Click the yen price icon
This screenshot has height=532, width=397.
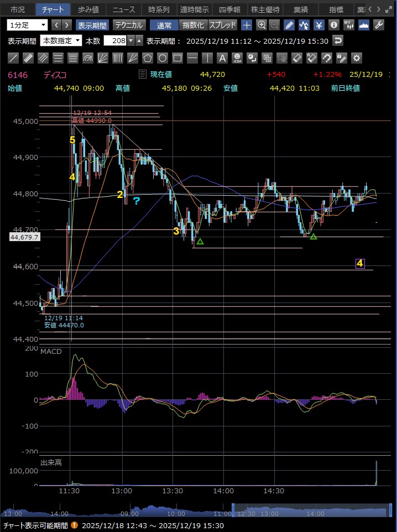pos(319,25)
